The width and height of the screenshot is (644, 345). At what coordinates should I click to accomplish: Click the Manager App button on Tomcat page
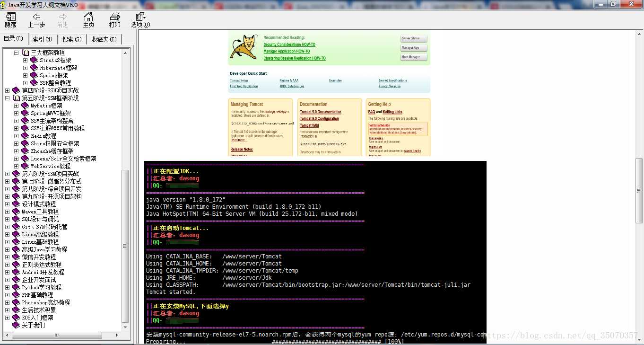[414, 48]
